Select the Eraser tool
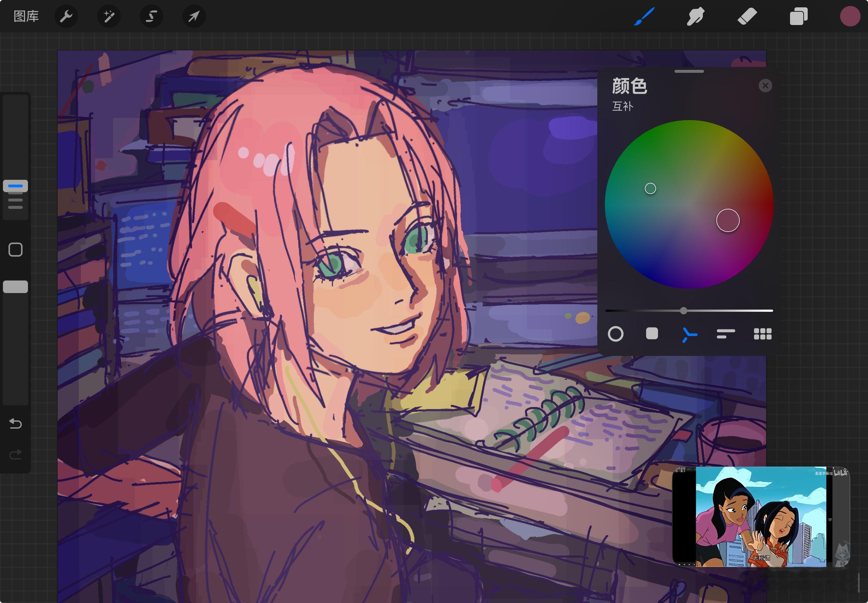 point(747,16)
